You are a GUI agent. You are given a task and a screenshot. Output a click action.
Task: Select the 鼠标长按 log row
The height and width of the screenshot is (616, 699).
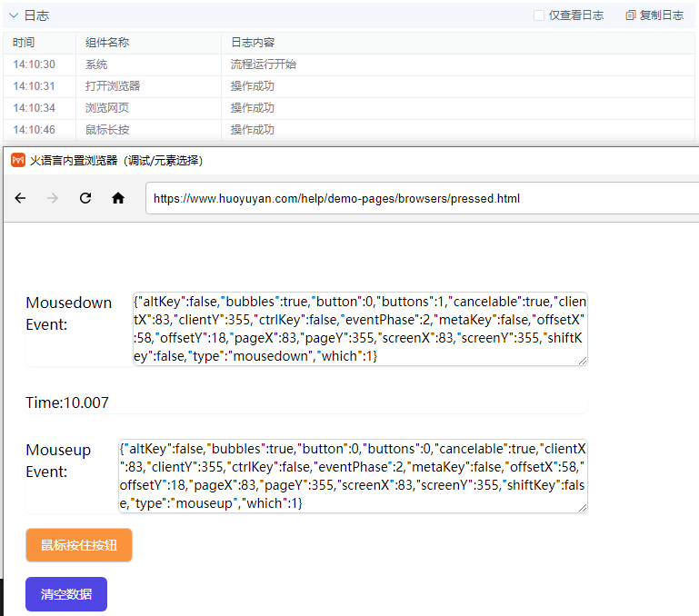coord(107,130)
